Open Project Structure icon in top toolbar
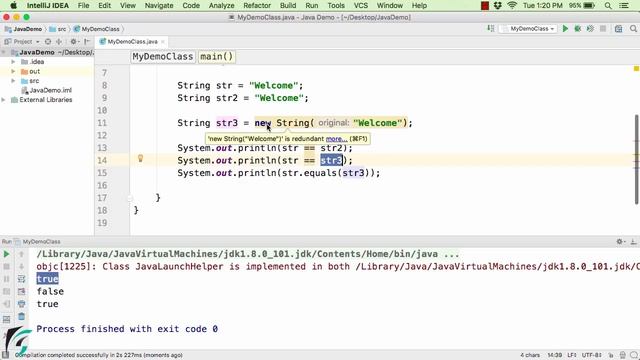 click(619, 29)
